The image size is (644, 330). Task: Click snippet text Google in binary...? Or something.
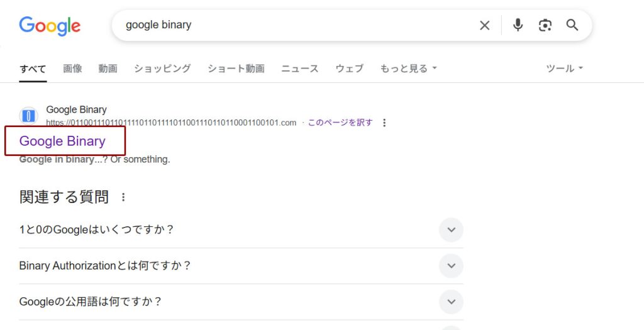pos(94,159)
